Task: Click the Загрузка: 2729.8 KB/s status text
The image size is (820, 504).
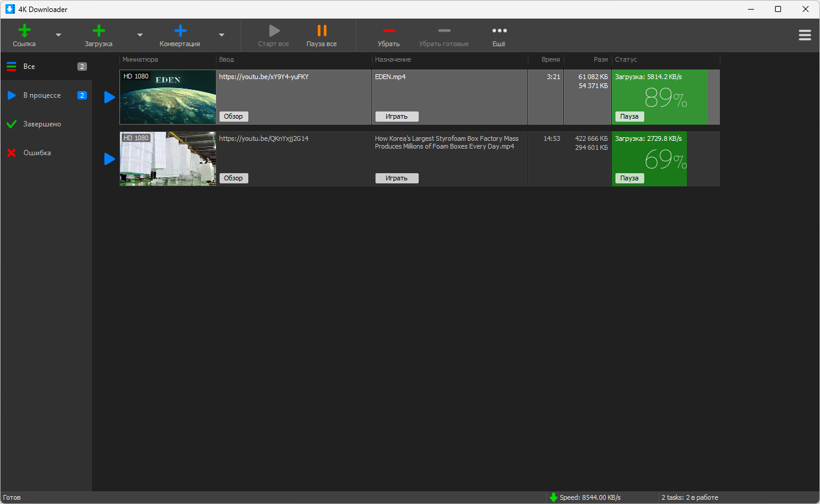Action: (x=648, y=138)
